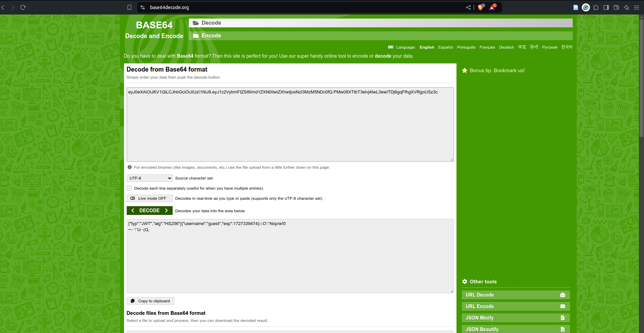The image size is (644, 333).
Task: Click the Brave Shields lion icon
Action: (x=480, y=7)
